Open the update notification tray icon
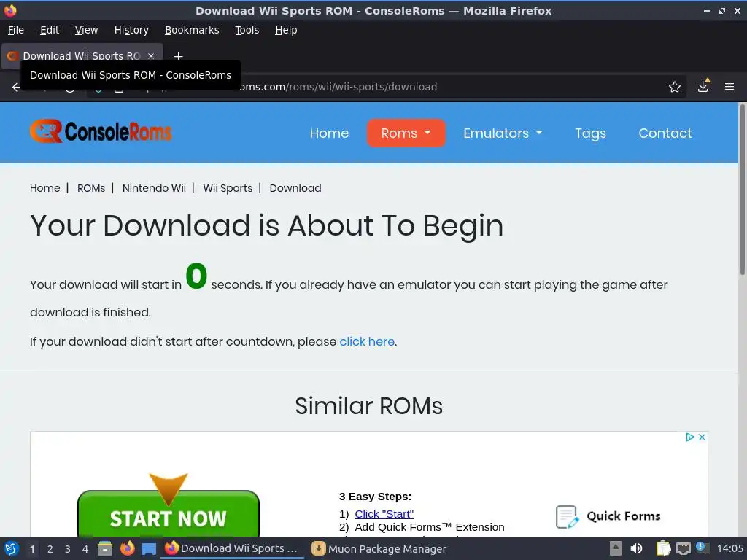 point(703,548)
